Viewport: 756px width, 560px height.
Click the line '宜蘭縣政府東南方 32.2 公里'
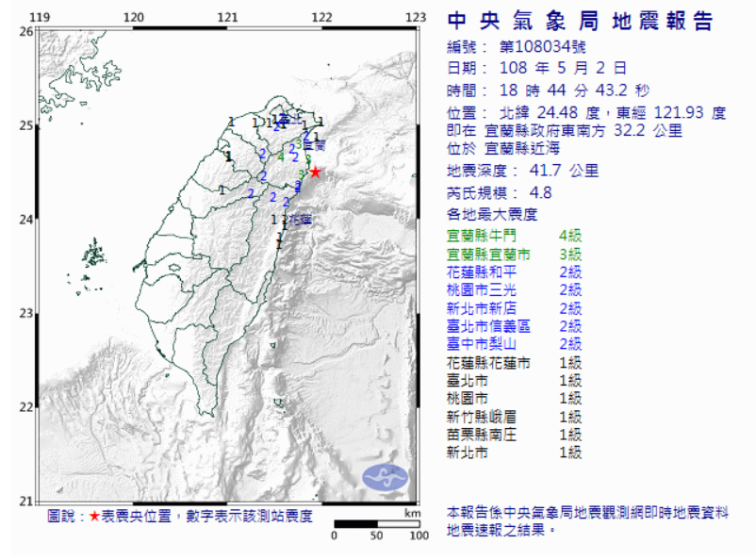pyautogui.click(x=583, y=131)
